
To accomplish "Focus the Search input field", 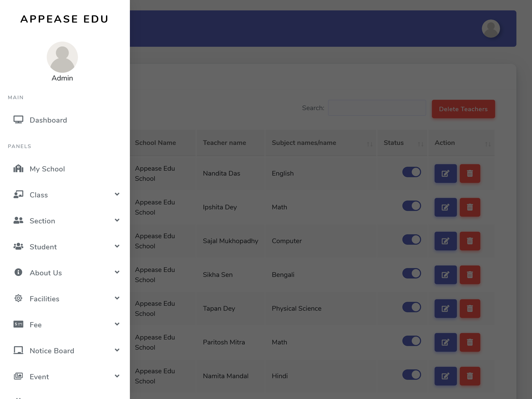I will (377, 108).
